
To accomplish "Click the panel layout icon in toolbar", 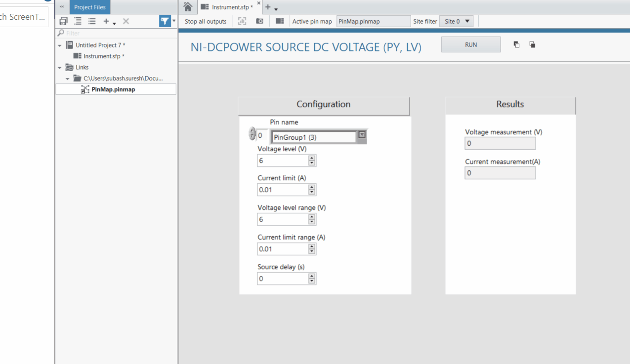I will pyautogui.click(x=280, y=21).
